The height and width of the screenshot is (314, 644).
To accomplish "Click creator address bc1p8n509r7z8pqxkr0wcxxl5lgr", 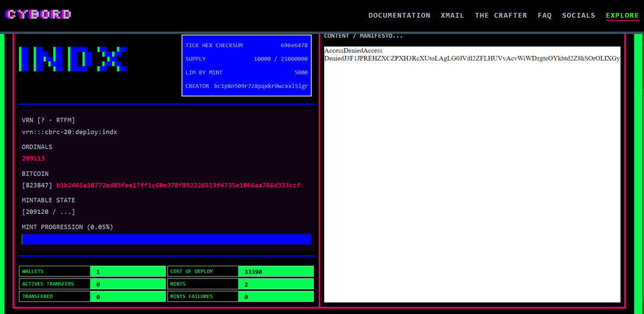I will 261,86.
